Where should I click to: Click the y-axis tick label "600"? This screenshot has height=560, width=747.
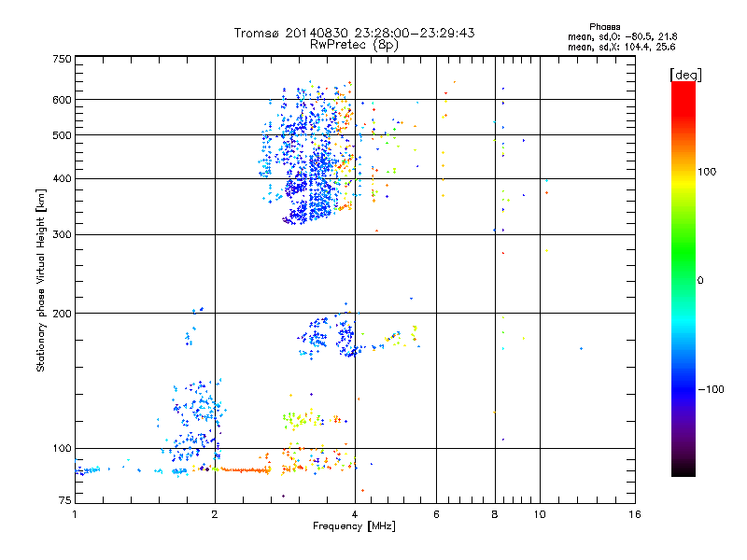pos(63,100)
